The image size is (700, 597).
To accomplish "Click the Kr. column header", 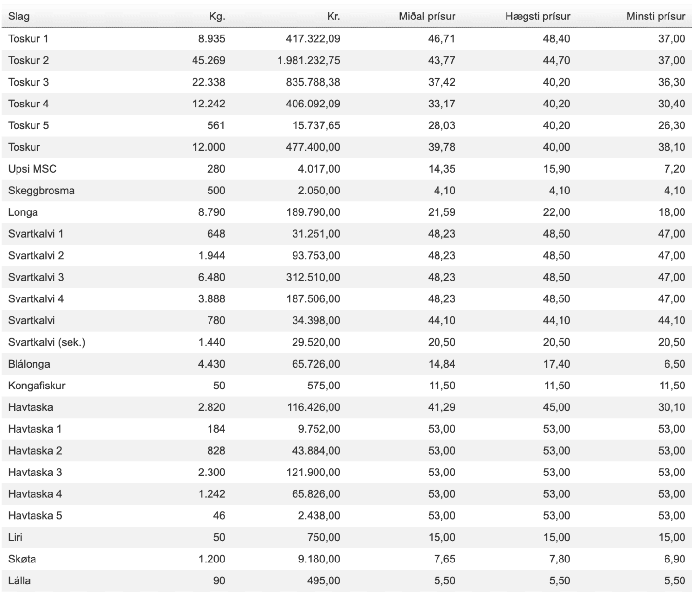I will (333, 17).
